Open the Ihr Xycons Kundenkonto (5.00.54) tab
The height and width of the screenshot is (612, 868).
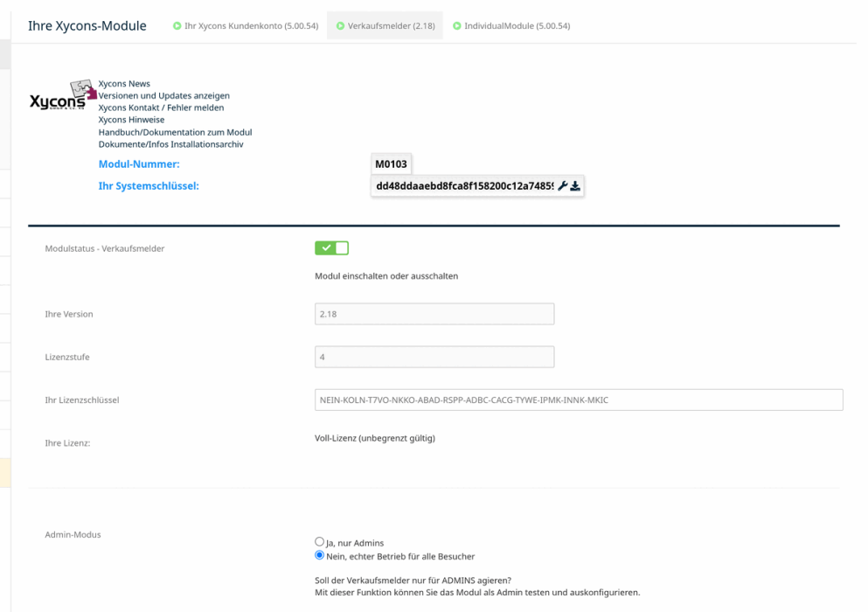coord(246,25)
